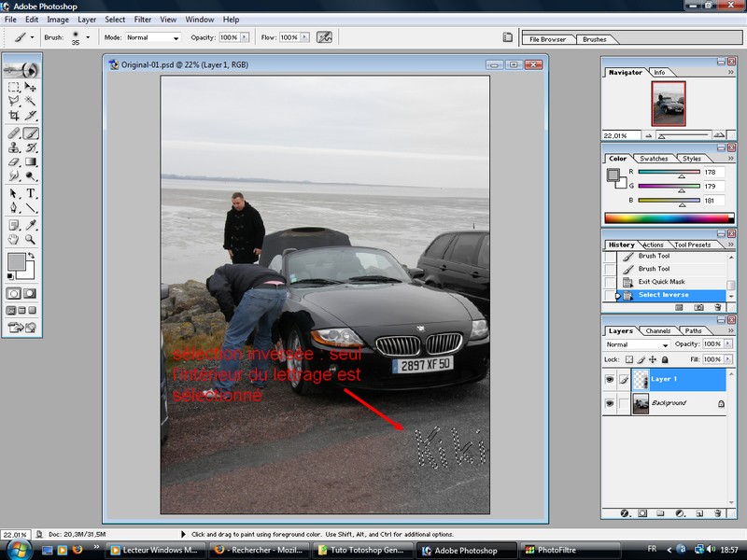Open Layers panel Opacity arrow
Image resolution: width=747 pixels, height=560 pixels.
[728, 343]
